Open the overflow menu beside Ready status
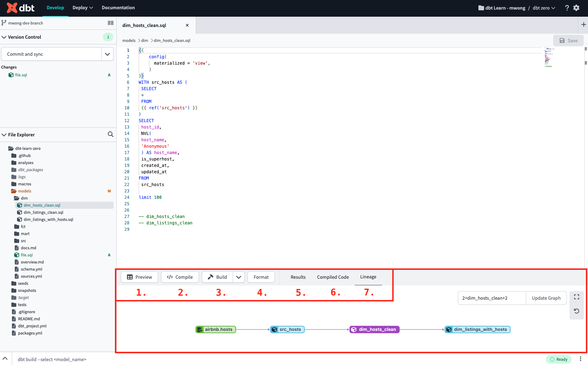This screenshot has width=588, height=365. (581, 359)
